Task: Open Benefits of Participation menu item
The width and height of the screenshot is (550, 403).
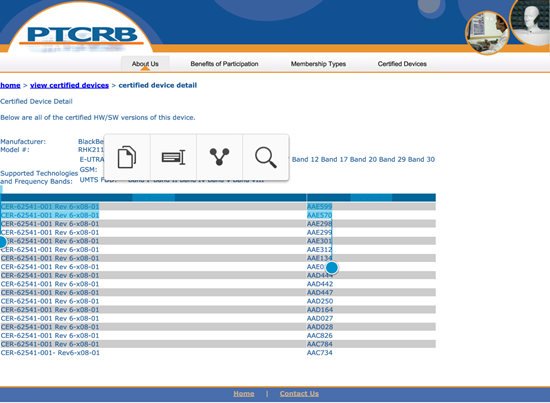Action: [x=224, y=64]
